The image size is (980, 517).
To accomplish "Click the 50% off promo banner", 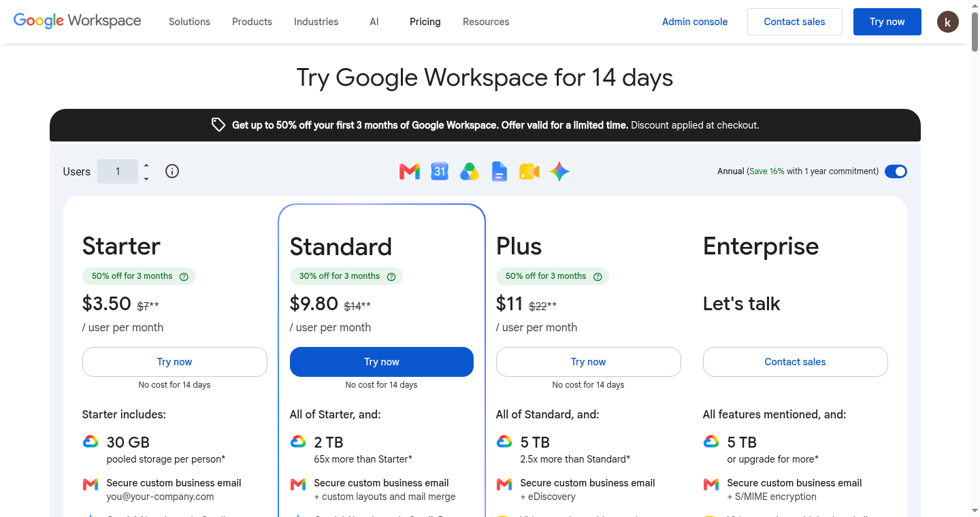I will coord(485,125).
